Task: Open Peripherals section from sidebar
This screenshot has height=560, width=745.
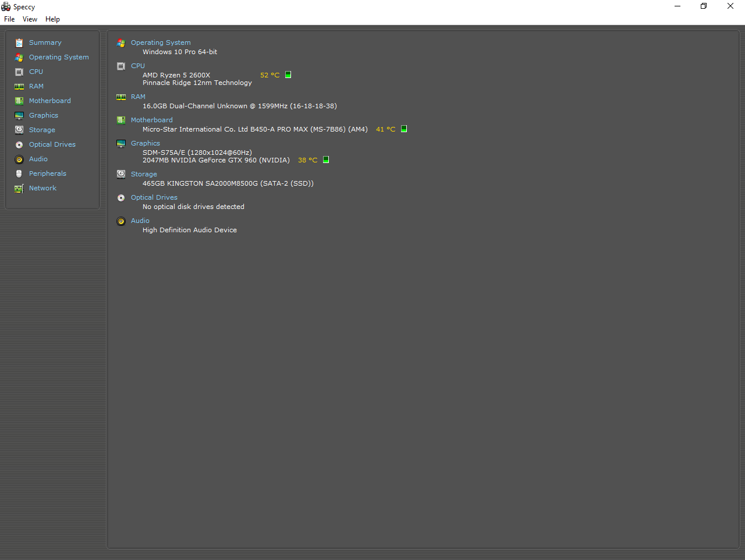Action: [48, 173]
